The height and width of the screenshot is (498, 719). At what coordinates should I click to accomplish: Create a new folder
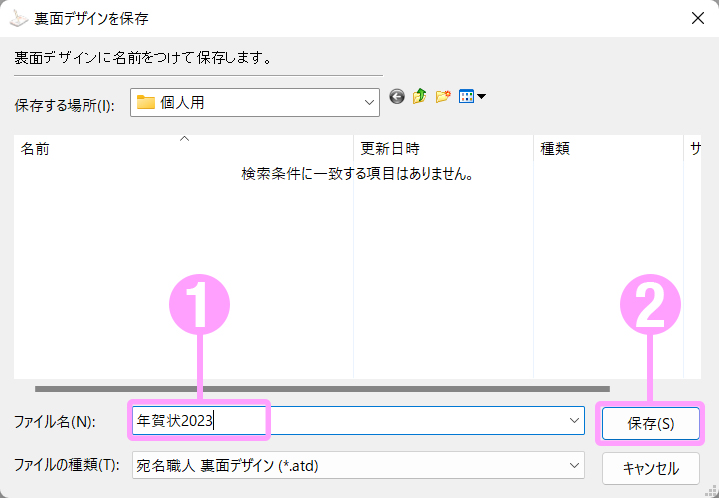[x=443, y=97]
